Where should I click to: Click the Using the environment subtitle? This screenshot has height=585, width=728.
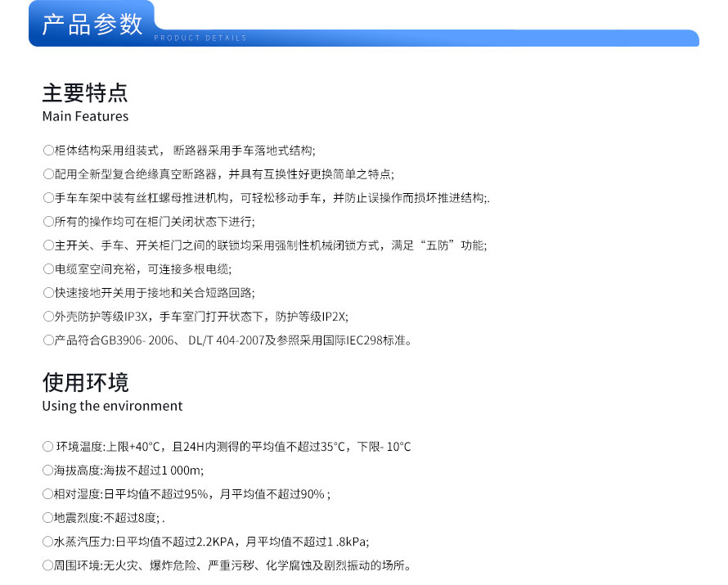click(112, 406)
